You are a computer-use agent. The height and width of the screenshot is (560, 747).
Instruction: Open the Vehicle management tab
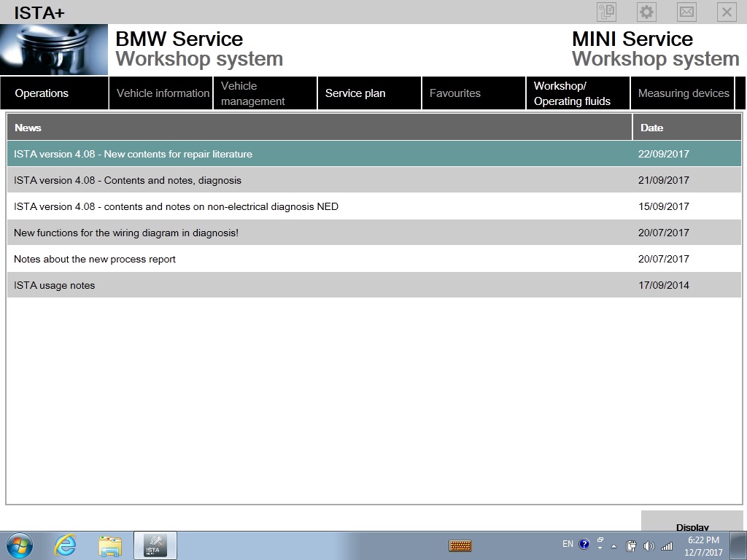coord(266,93)
